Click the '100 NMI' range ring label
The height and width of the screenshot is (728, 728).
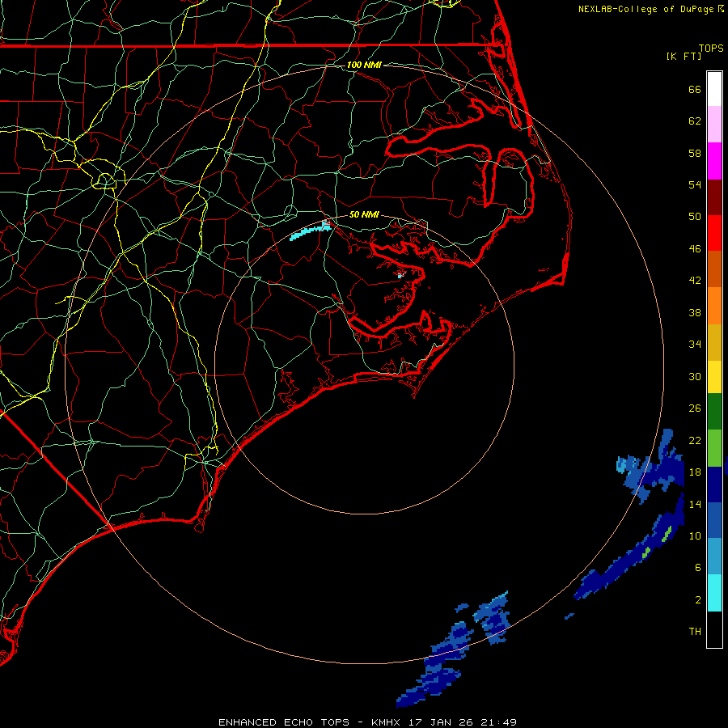coord(364,65)
